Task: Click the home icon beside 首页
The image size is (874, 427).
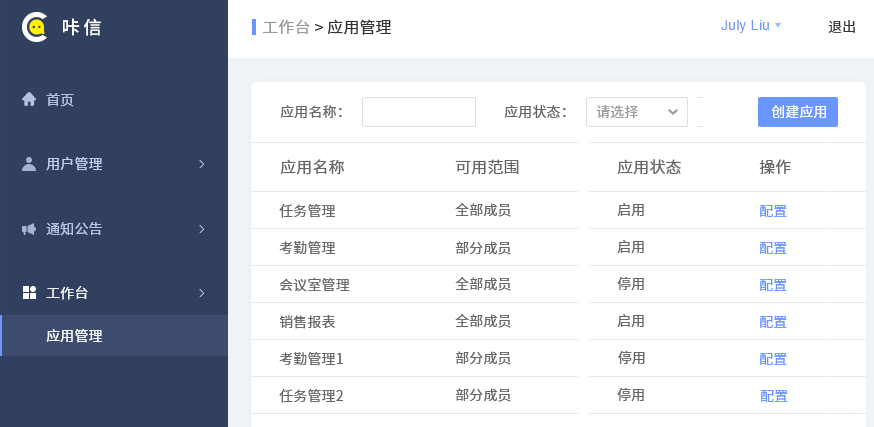Action: coord(29,100)
